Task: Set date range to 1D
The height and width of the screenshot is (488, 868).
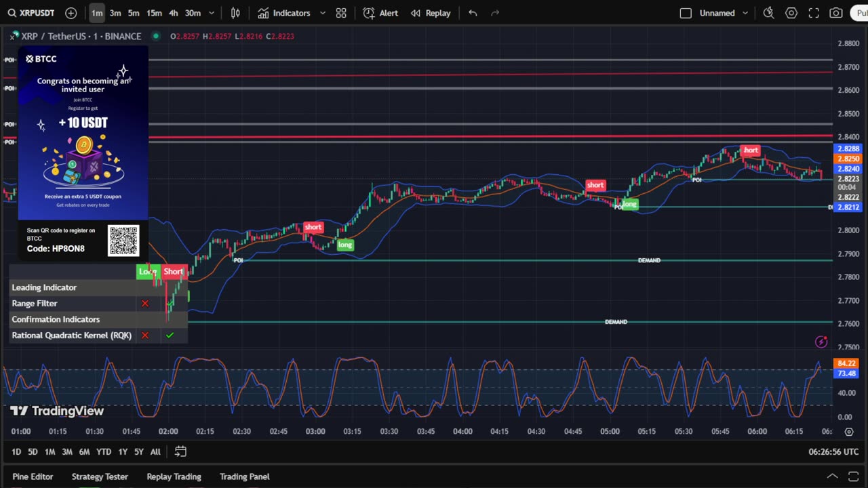Action: [16, 452]
